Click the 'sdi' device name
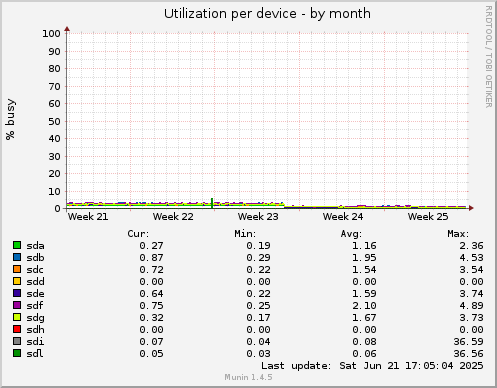Screen dimensions: 497x388 (x=35, y=342)
